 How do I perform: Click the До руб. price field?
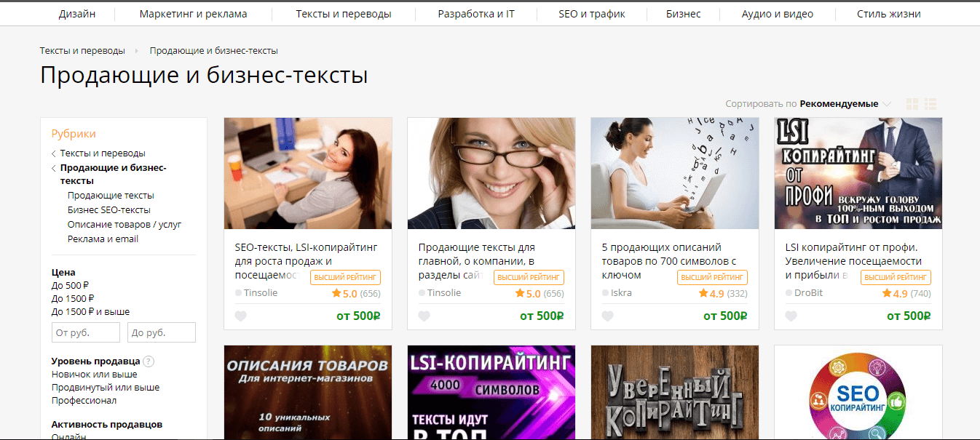click(x=162, y=332)
